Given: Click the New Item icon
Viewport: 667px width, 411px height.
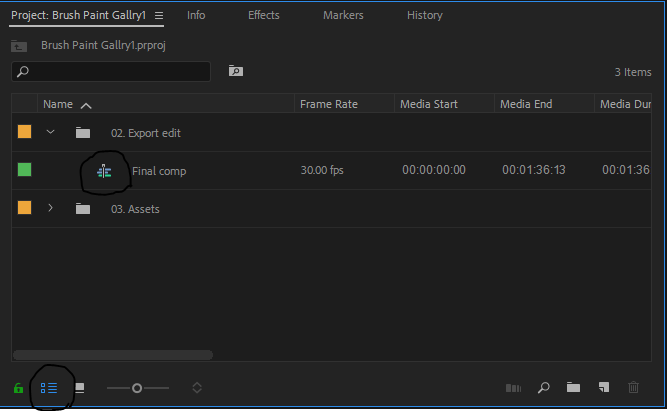Looking at the screenshot, I should click(604, 387).
